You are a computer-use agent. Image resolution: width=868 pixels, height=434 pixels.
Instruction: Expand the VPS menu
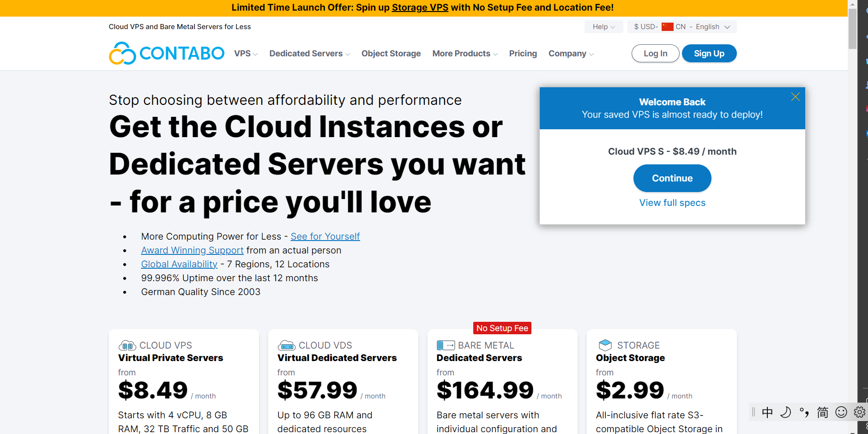click(246, 54)
